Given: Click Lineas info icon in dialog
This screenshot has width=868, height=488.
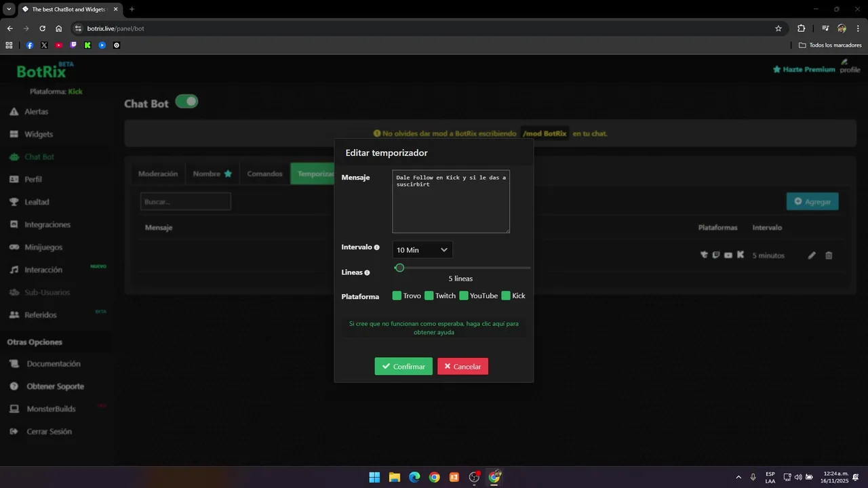Looking at the screenshot, I should click(x=367, y=272).
